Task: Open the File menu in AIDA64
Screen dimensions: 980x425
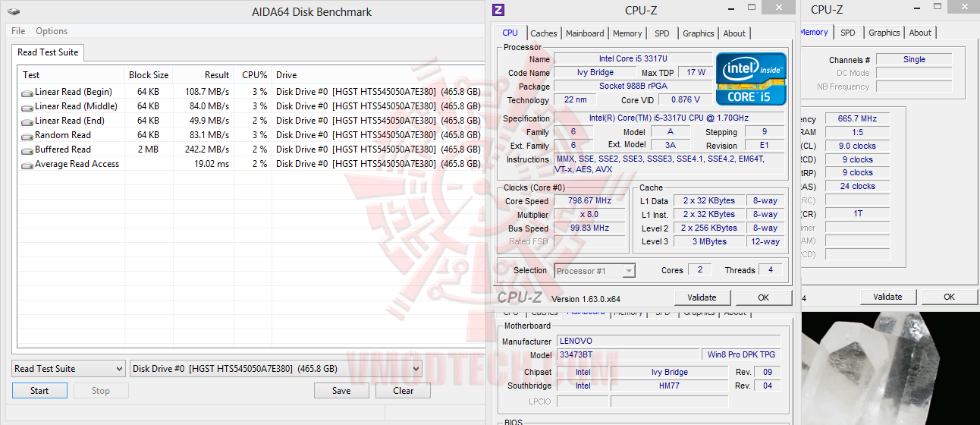Action: 18,31
